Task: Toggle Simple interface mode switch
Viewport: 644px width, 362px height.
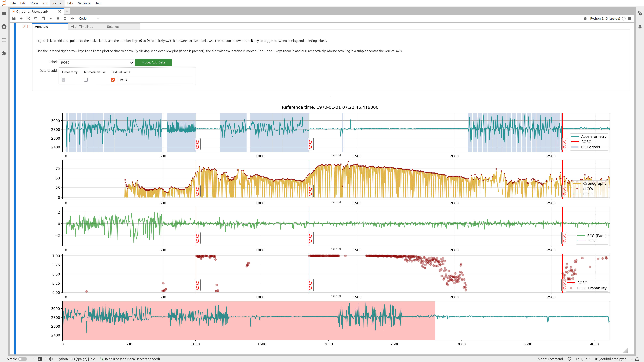Action: point(23,359)
